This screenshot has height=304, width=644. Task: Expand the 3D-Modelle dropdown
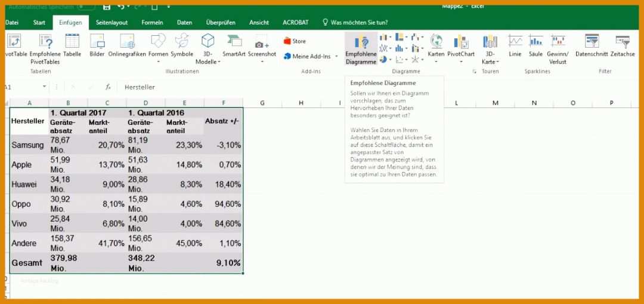coord(219,62)
